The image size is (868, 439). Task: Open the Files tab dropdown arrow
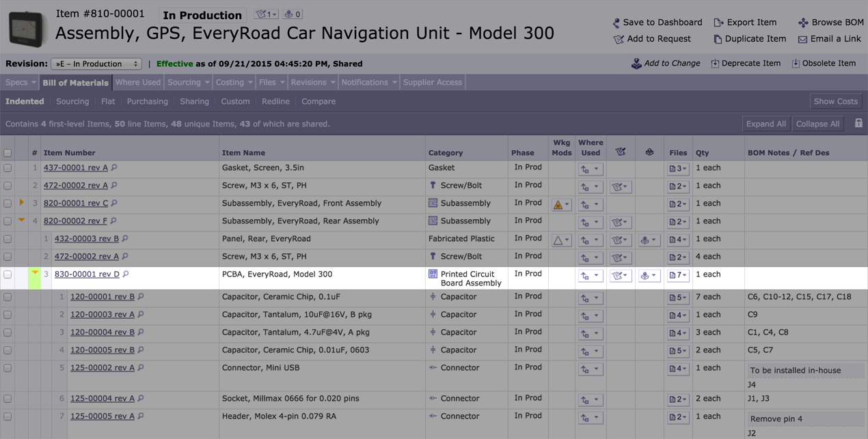[x=282, y=83]
